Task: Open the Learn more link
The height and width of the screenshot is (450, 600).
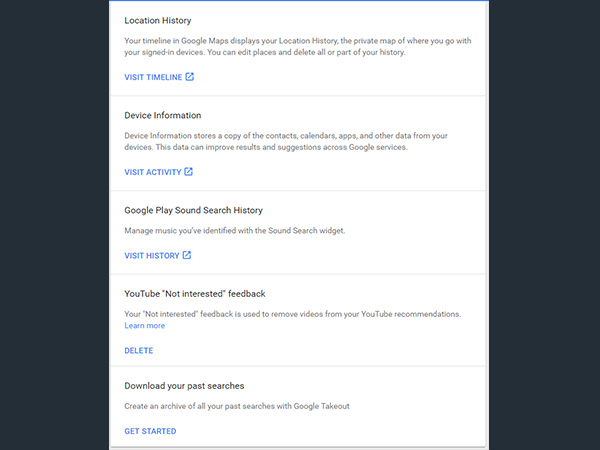Action: (144, 326)
